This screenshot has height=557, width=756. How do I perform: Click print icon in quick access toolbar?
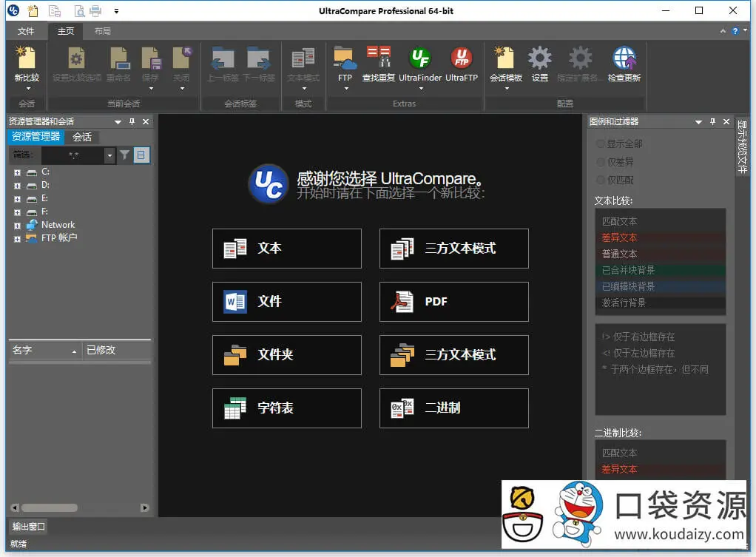click(95, 10)
